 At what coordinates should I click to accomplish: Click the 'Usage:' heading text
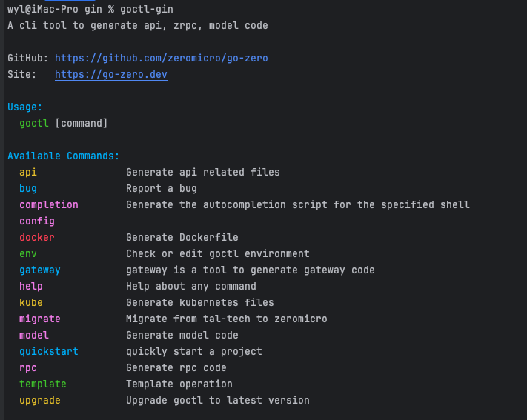pyautogui.click(x=25, y=107)
